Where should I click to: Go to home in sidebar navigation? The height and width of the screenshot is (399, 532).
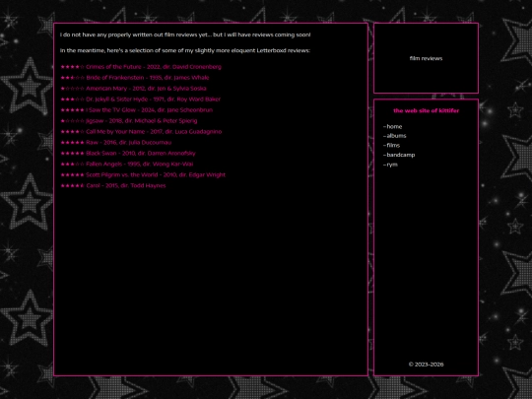click(394, 126)
